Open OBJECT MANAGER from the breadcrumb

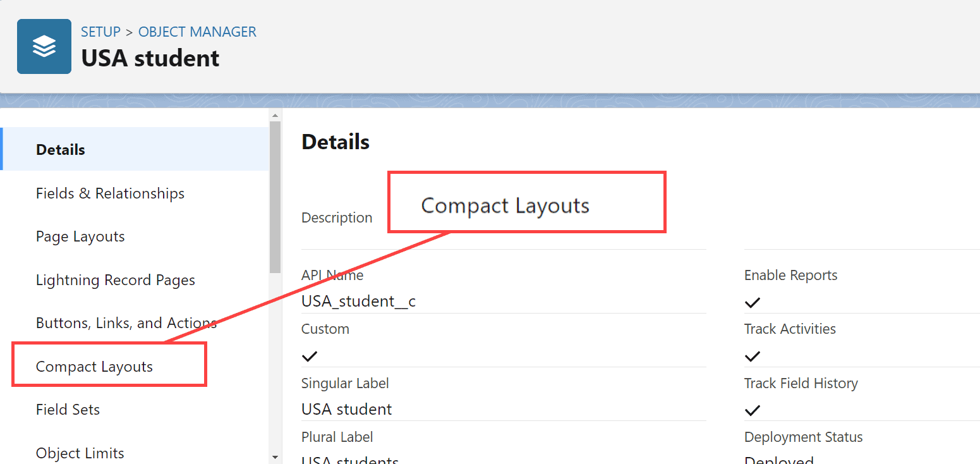click(x=197, y=31)
